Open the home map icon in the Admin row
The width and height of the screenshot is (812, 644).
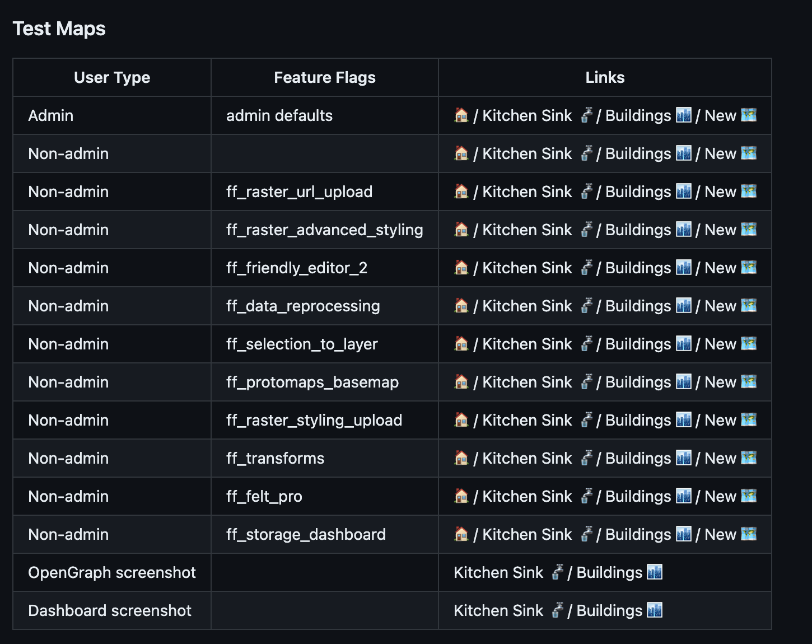tap(461, 115)
